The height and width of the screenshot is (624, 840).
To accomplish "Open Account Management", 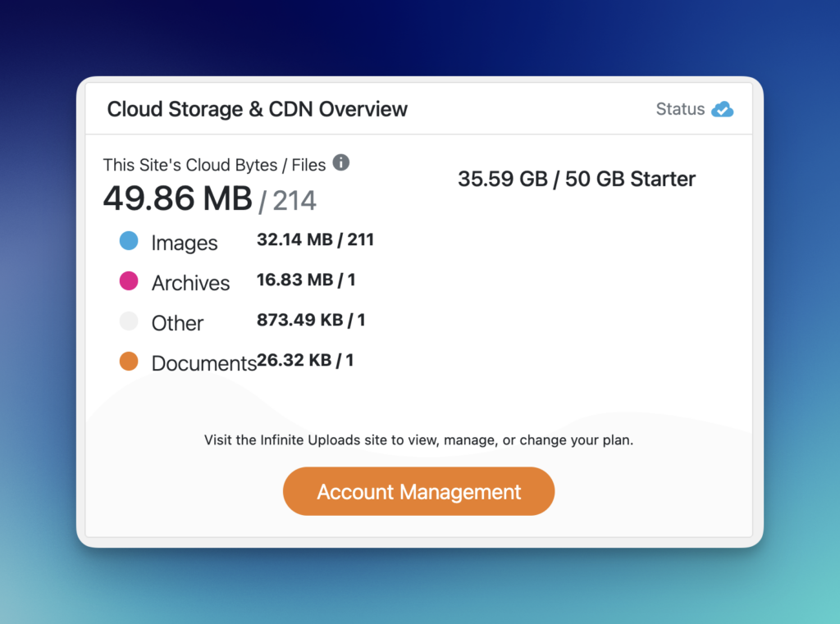I will pos(418,491).
